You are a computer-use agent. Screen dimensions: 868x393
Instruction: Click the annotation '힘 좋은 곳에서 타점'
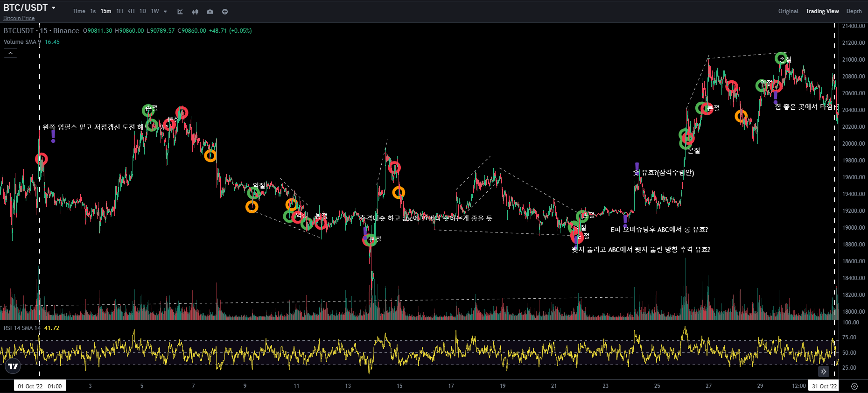tap(806, 107)
